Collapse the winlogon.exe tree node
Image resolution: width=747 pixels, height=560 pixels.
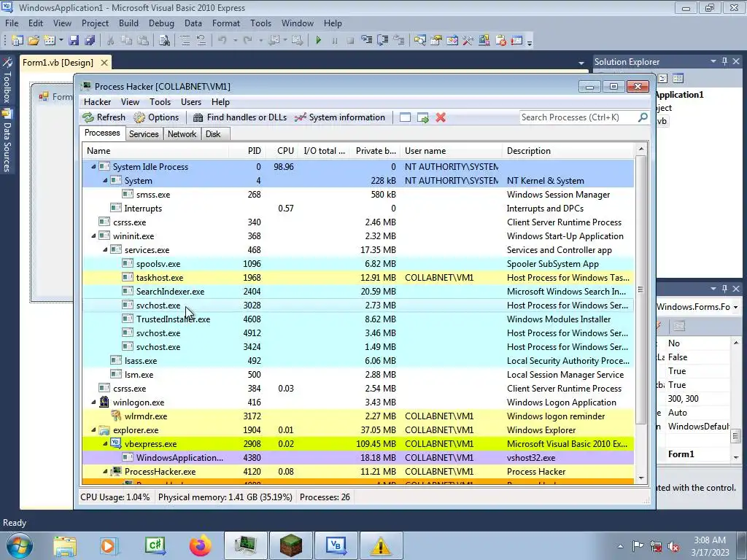(93, 402)
